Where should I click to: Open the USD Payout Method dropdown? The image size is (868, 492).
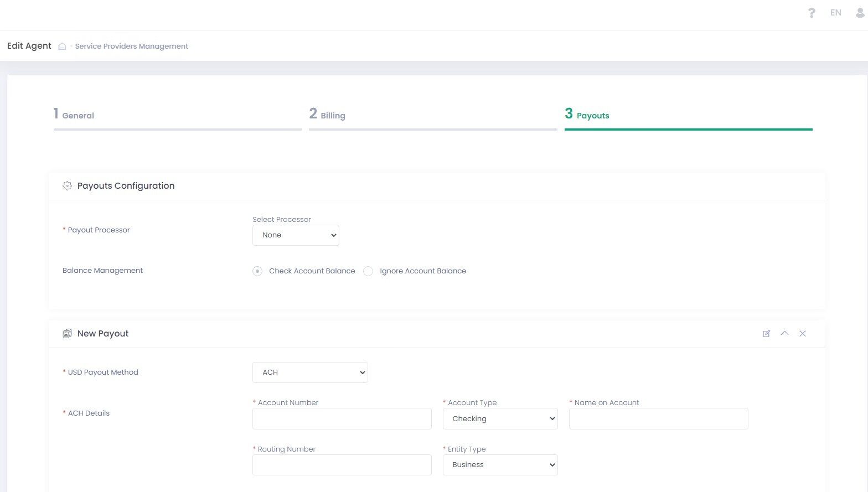click(310, 372)
